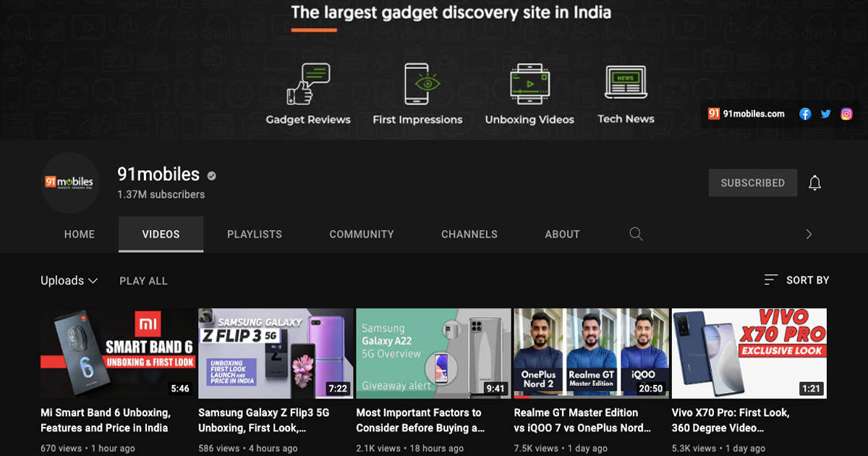Click the verified checkmark badge

pyautogui.click(x=211, y=175)
